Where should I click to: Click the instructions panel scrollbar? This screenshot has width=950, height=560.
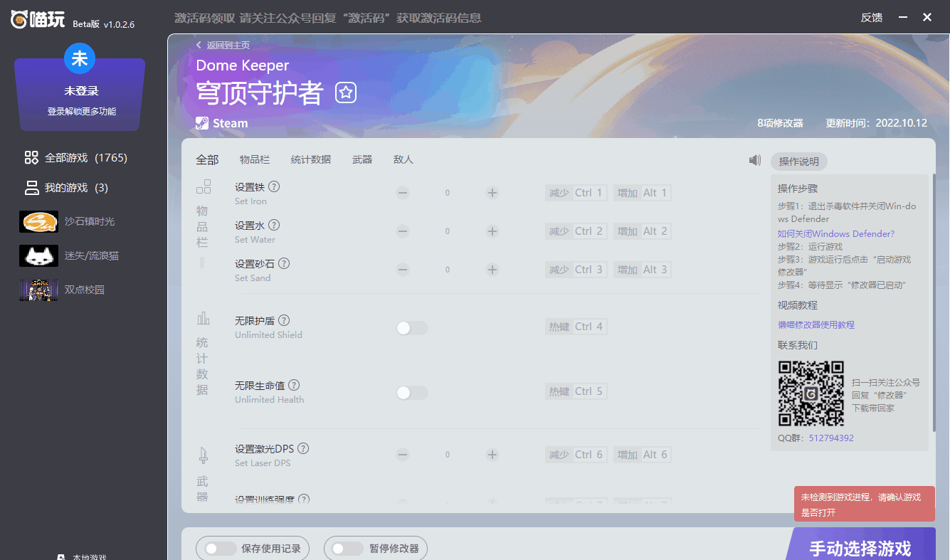pos(934,304)
